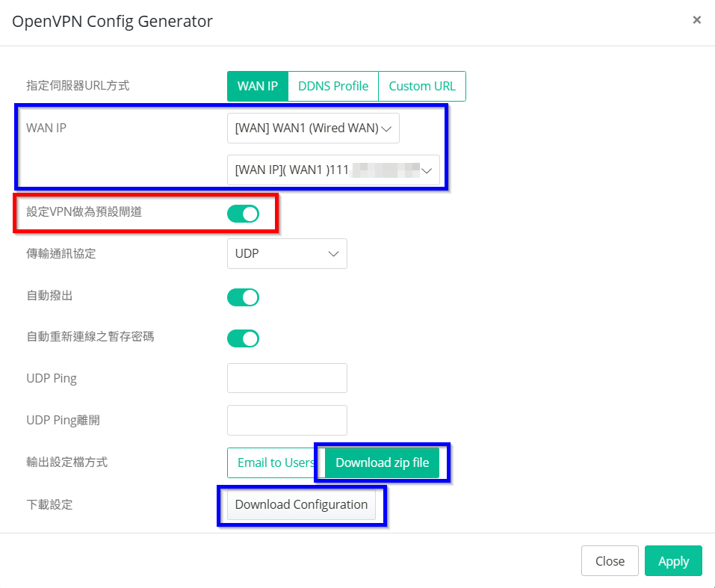Viewport: 715px width, 588px height.
Task: Click the chevron arrow on WAN IP address select
Action: (427, 170)
